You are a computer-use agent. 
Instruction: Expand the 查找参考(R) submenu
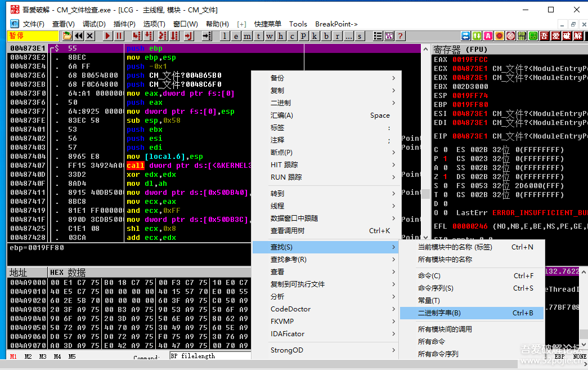[x=333, y=259]
